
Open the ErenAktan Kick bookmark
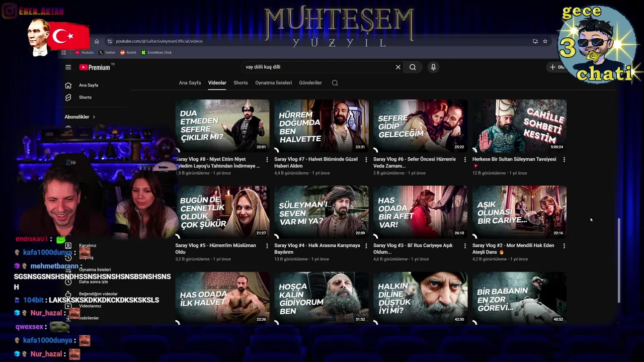[x=156, y=52]
